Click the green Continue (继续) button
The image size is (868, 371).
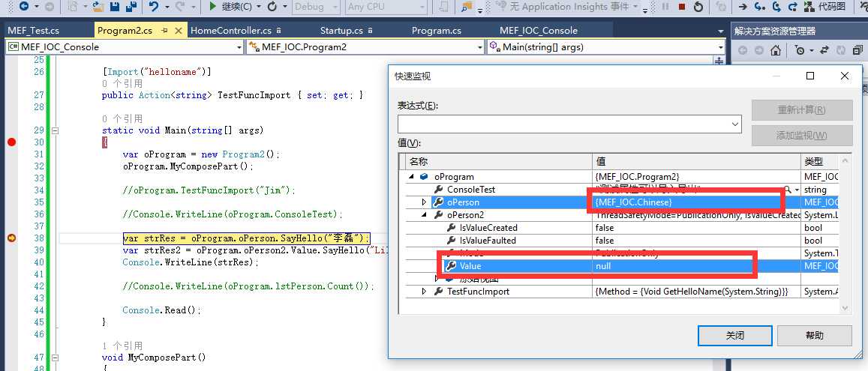point(230,7)
